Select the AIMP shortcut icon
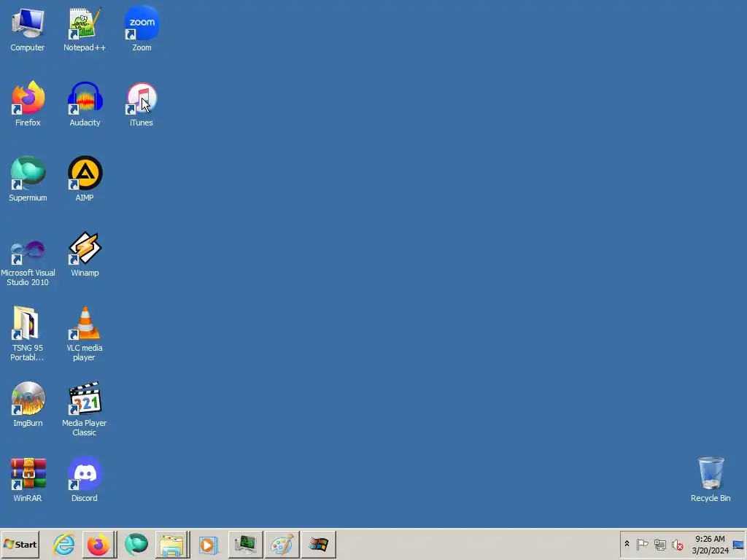This screenshot has width=747, height=560. (x=85, y=179)
